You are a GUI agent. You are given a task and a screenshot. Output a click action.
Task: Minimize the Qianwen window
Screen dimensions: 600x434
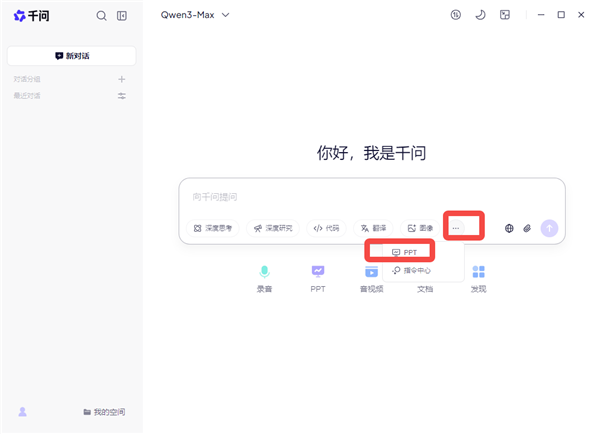(x=541, y=15)
